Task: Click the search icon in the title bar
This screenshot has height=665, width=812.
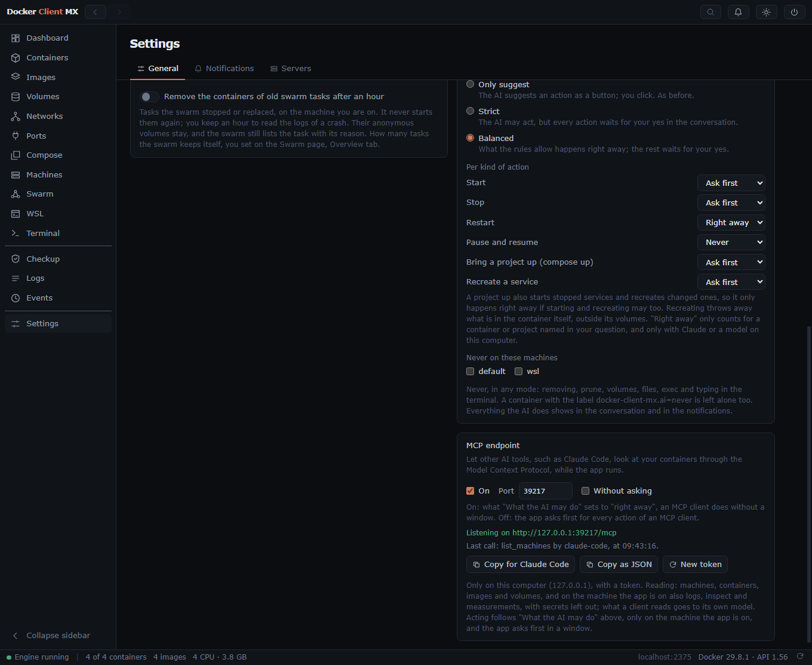Action: [710, 12]
